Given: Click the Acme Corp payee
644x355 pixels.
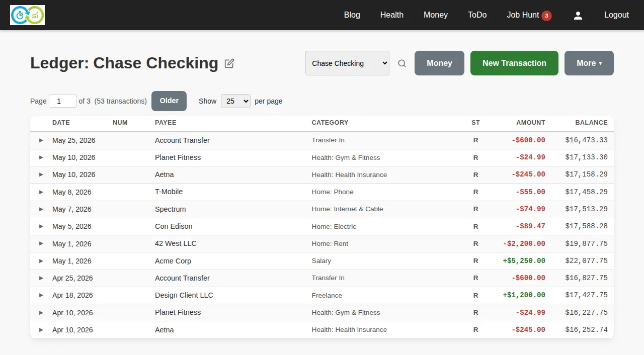Looking at the screenshot, I should [x=173, y=261].
